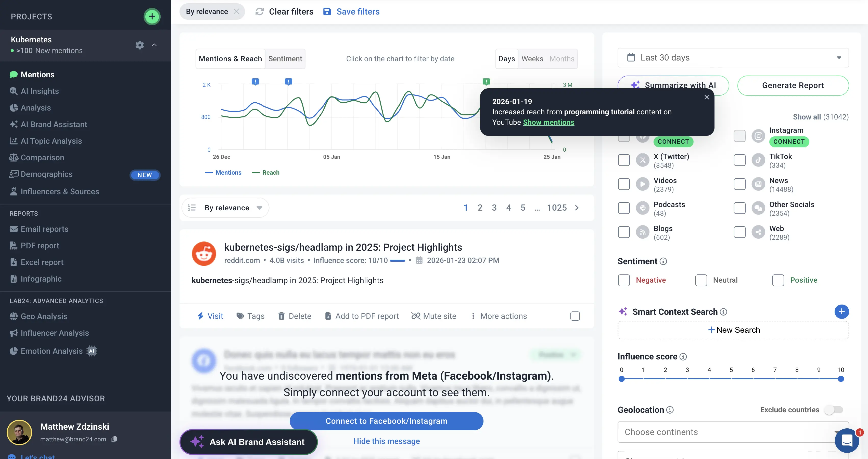Switch chart to Sentiment tab

click(285, 58)
